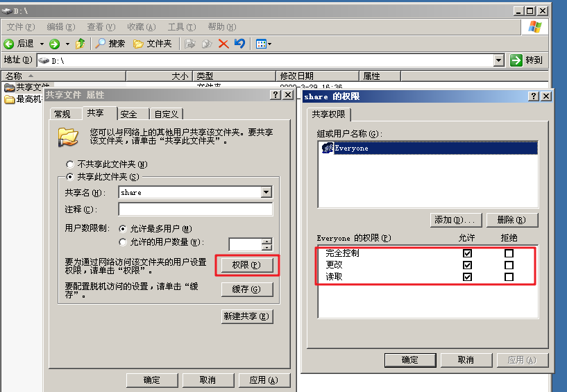Viewport: 567px width, 392px height.
Task: Sort by the 类型 column header
Action: (x=235, y=76)
